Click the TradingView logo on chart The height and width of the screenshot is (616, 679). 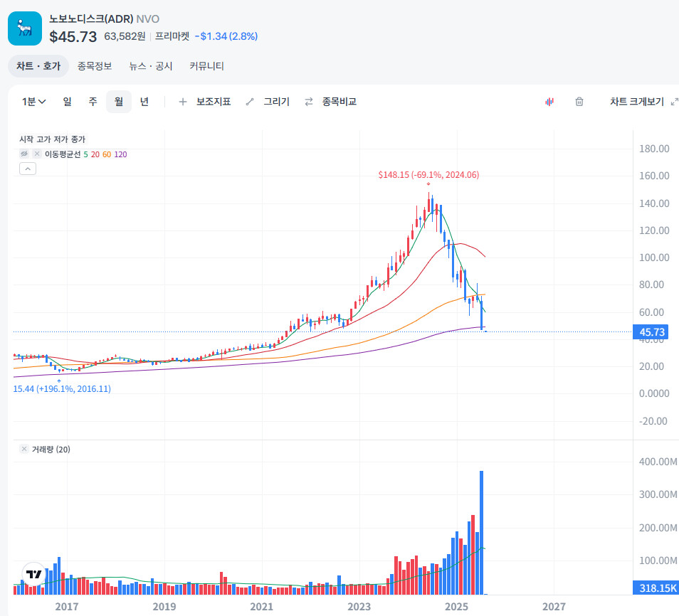point(33,573)
